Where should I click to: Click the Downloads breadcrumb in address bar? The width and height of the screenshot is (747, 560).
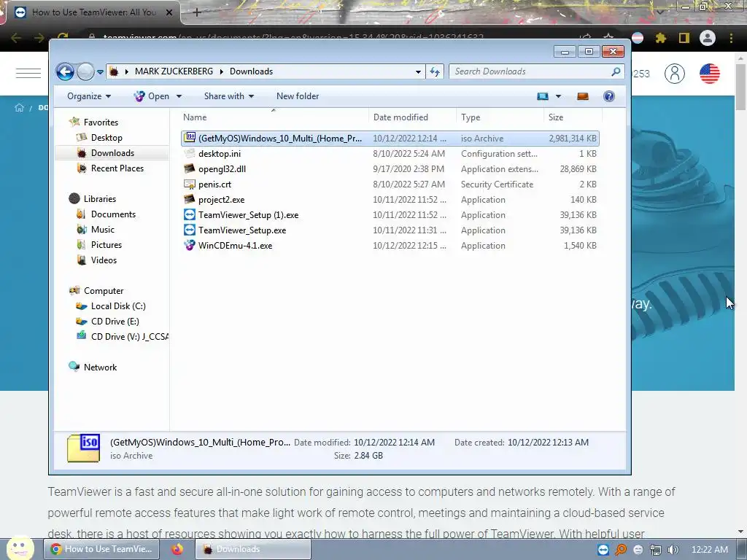click(251, 71)
